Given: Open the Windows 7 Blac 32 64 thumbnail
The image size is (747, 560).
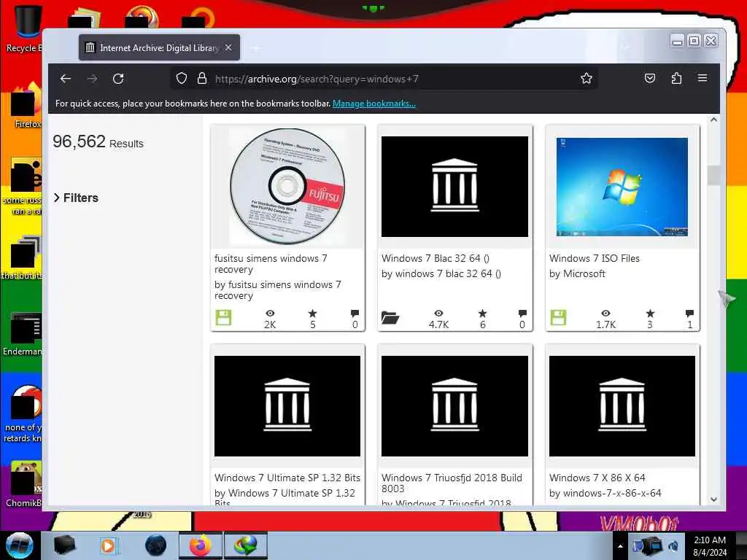Looking at the screenshot, I should [454, 187].
